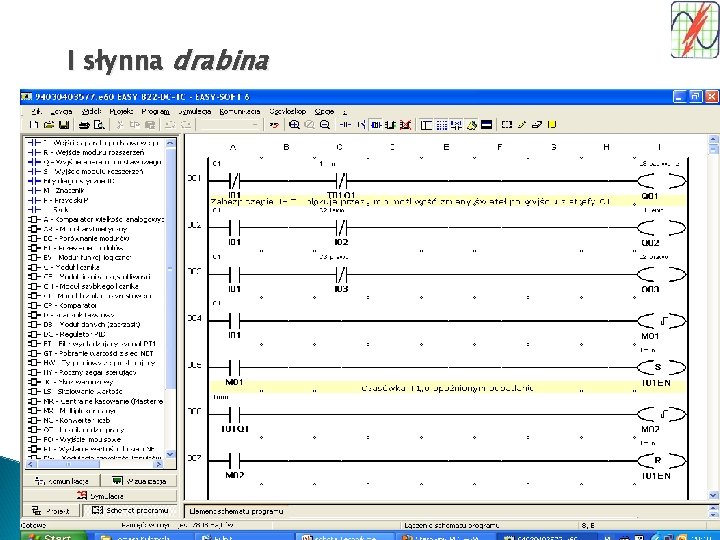The image size is (720, 540).
Task: Select contact T01Q1 on rung 001
Action: [341, 181]
